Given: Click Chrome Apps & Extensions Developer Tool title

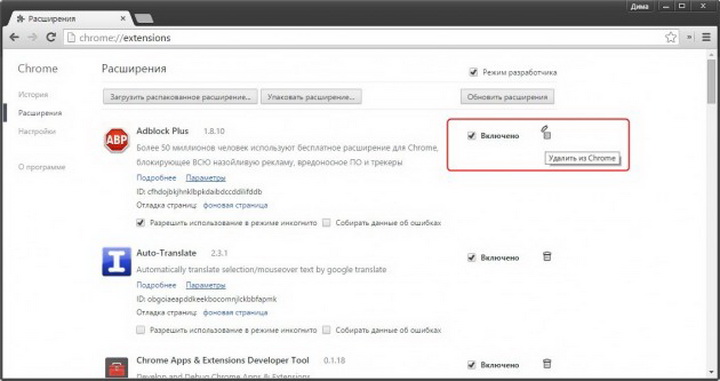Looking at the screenshot, I should (223, 360).
